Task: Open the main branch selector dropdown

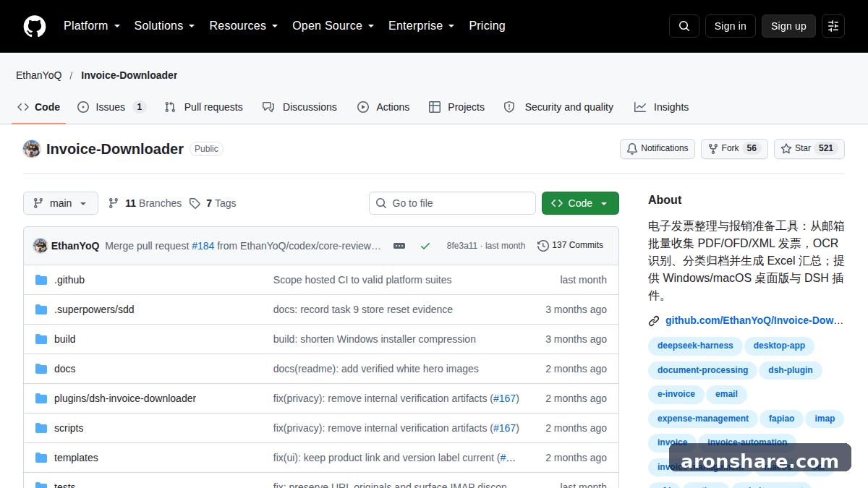Action: (x=61, y=203)
